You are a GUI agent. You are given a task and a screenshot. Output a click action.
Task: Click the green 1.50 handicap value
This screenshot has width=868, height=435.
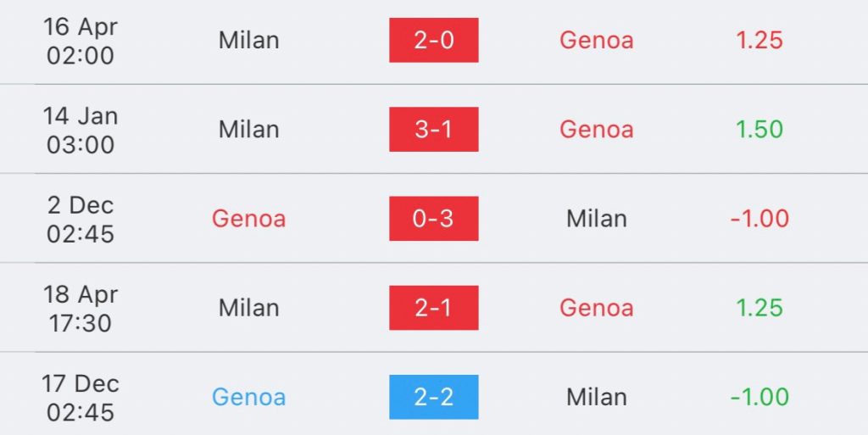759,129
